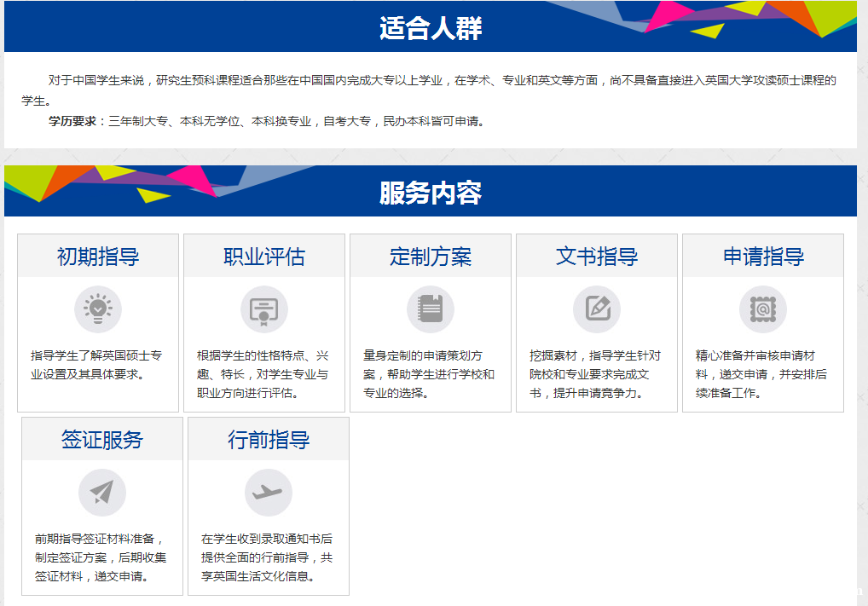
Task: Click the 签证服务 description text
Action: click(101, 557)
